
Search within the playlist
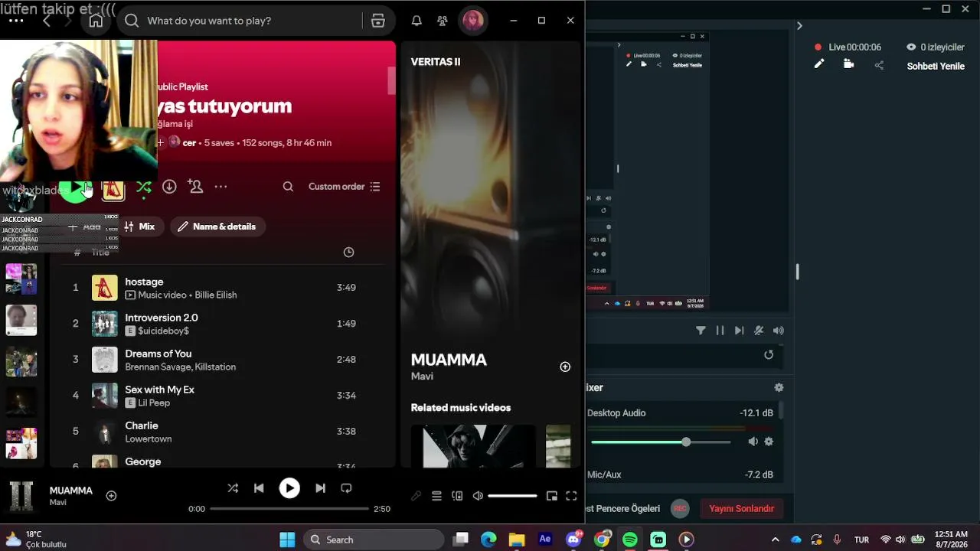[288, 187]
